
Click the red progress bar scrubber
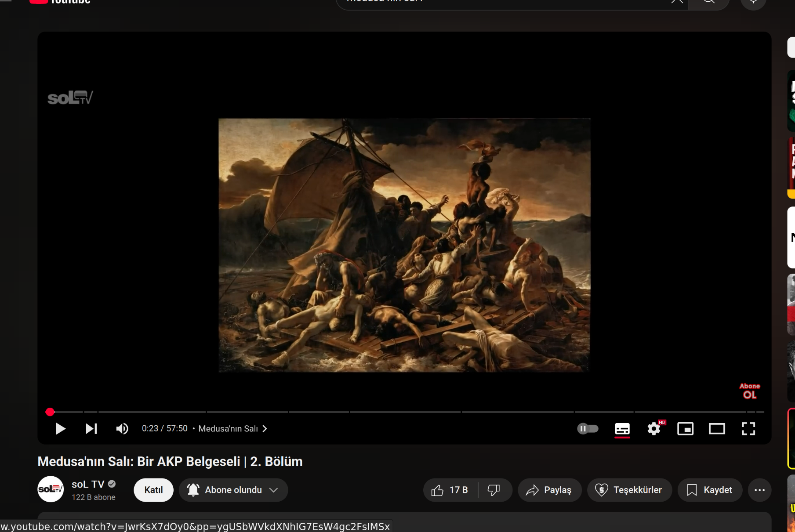coord(50,412)
